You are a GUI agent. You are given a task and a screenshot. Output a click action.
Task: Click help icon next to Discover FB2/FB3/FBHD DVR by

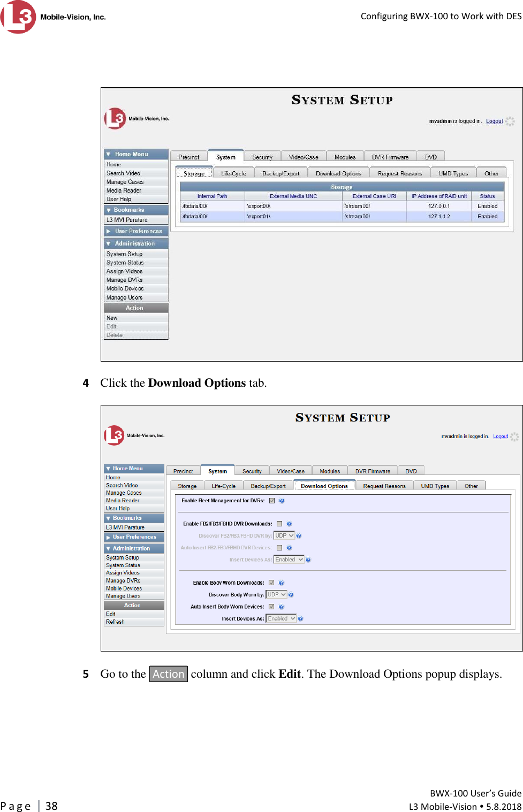[299, 535]
